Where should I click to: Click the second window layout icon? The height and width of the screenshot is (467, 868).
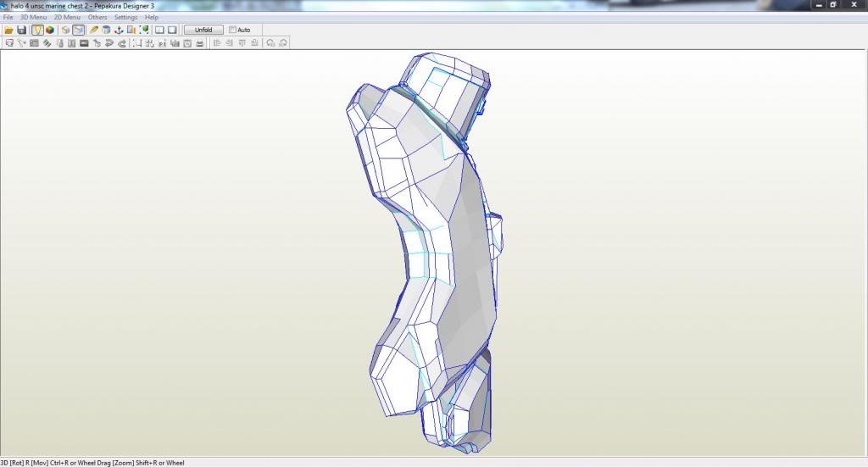[172, 30]
